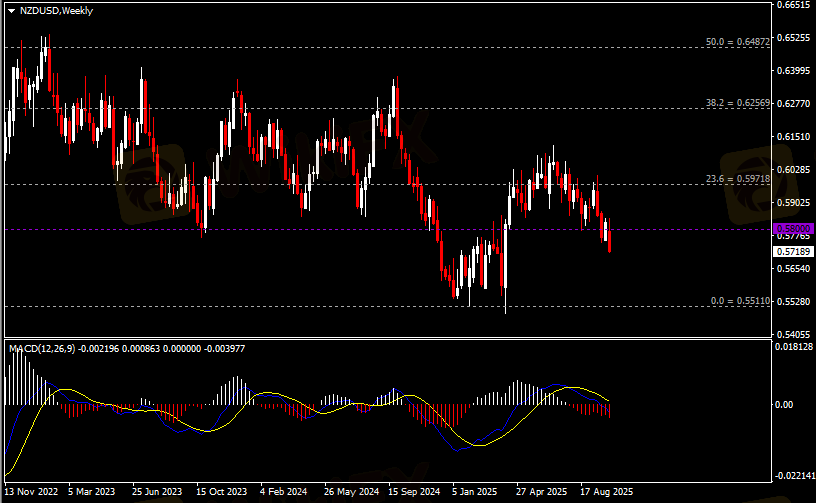The height and width of the screenshot is (503, 816).
Task: Click the white 0.57189 current price tag
Action: pos(792,251)
